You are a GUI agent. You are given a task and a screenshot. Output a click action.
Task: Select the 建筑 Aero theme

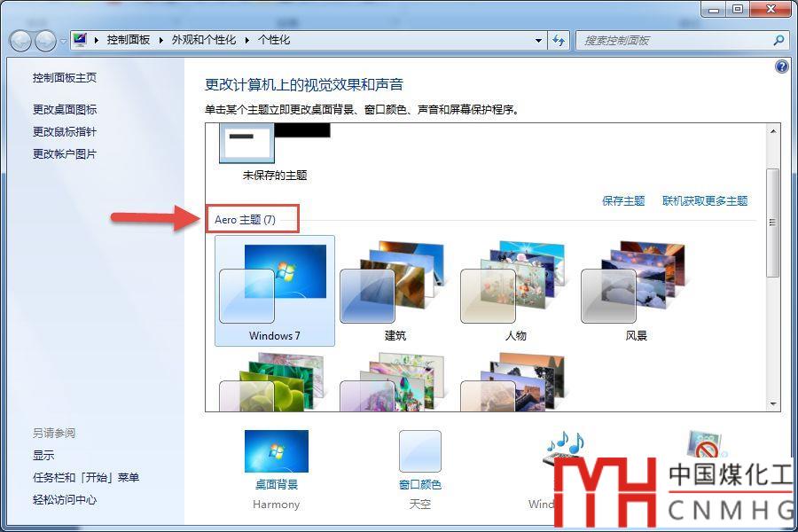pos(395,291)
